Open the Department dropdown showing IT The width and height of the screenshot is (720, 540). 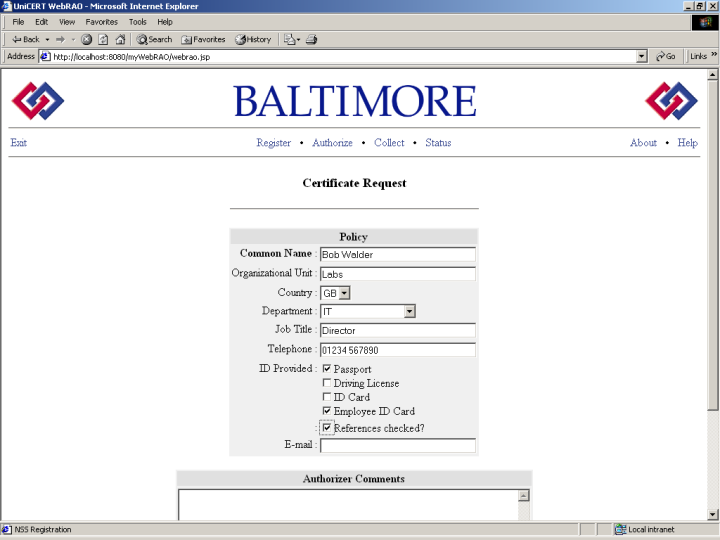coord(410,311)
